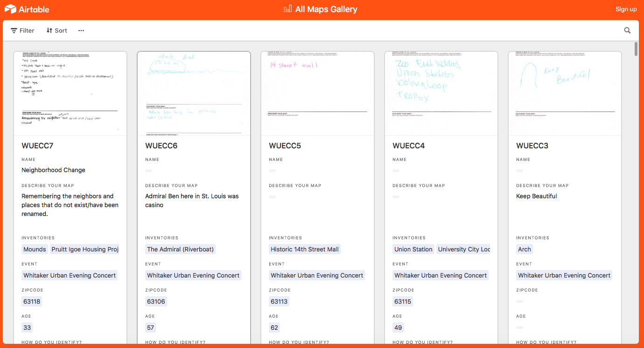Click the age value 33
This screenshot has width=644, height=348.
(x=27, y=327)
